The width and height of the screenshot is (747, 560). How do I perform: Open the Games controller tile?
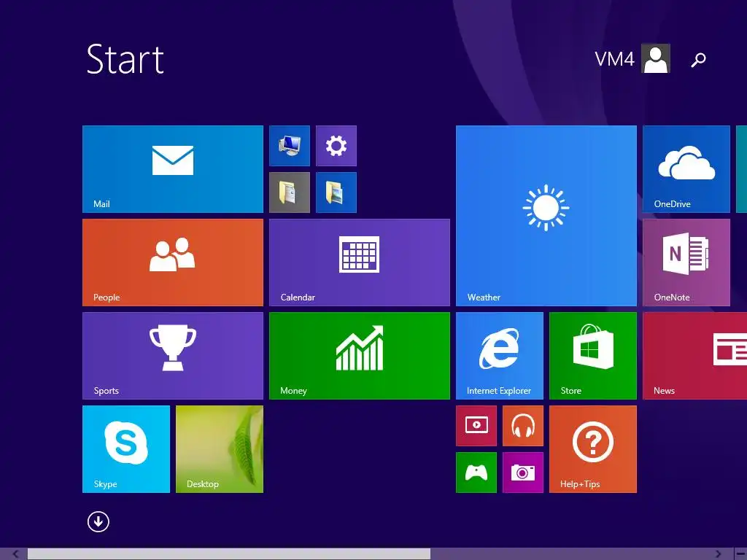point(476,472)
